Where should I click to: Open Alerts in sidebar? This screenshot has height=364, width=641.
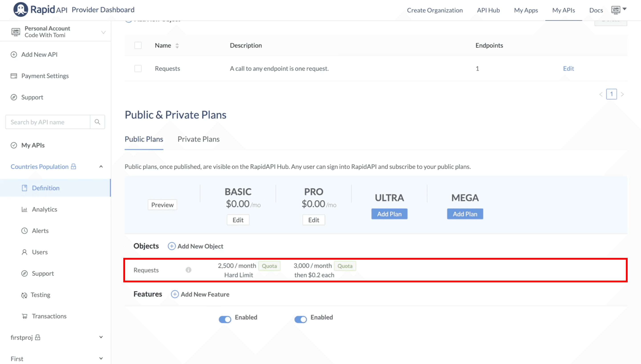click(x=40, y=231)
